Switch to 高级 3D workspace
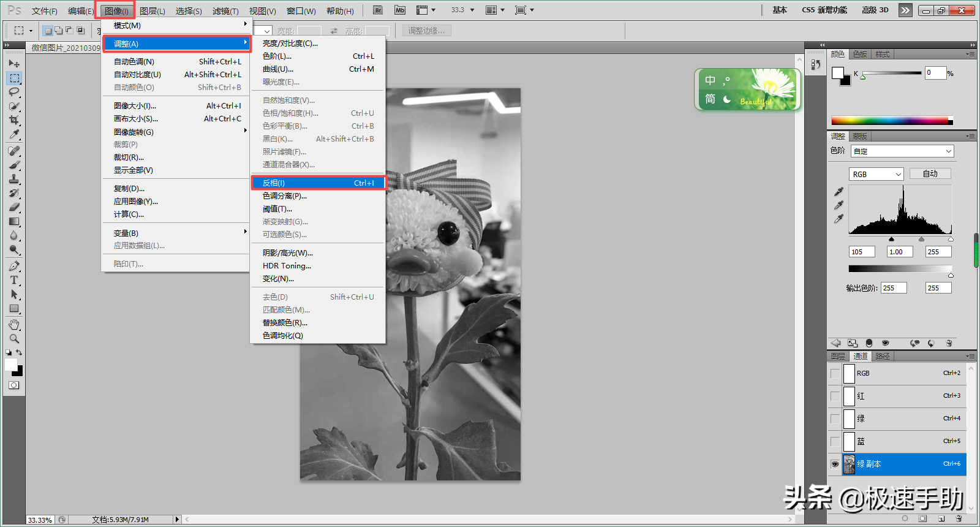This screenshot has height=527, width=980. click(875, 10)
